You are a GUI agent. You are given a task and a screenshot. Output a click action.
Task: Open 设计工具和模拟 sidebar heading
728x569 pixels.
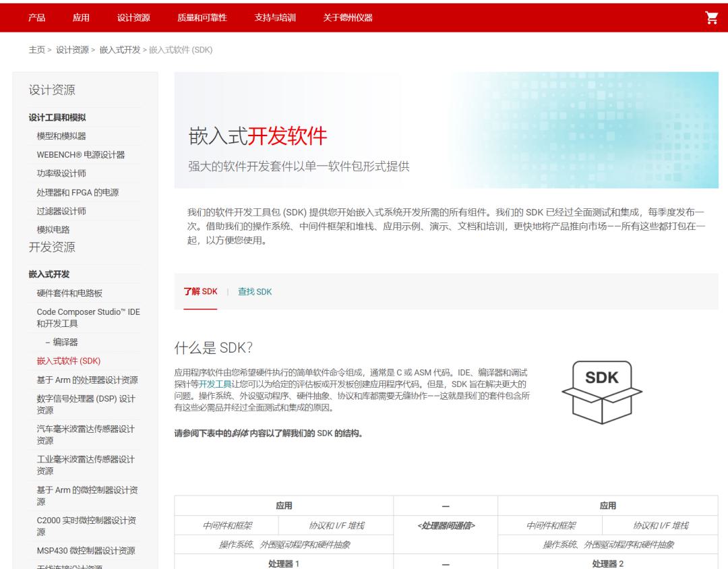point(57,117)
